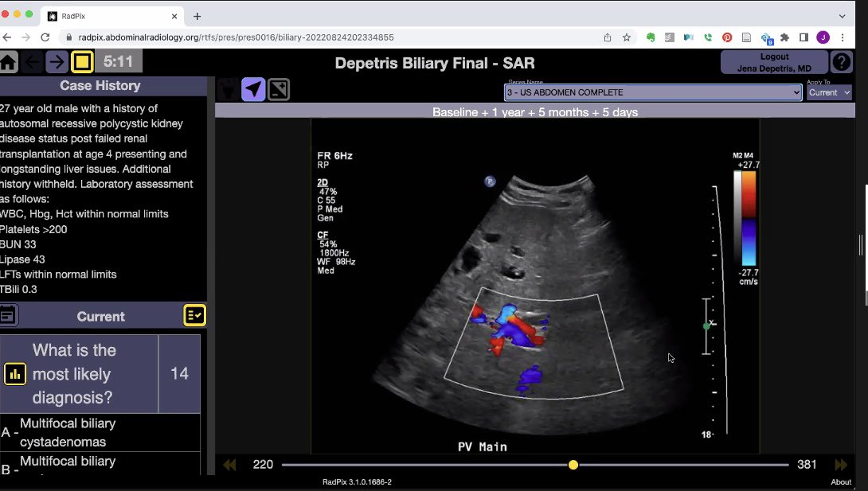Viewport: 868px width, 491px height.
Task: Activate the arrow pointer tool
Action: click(253, 90)
